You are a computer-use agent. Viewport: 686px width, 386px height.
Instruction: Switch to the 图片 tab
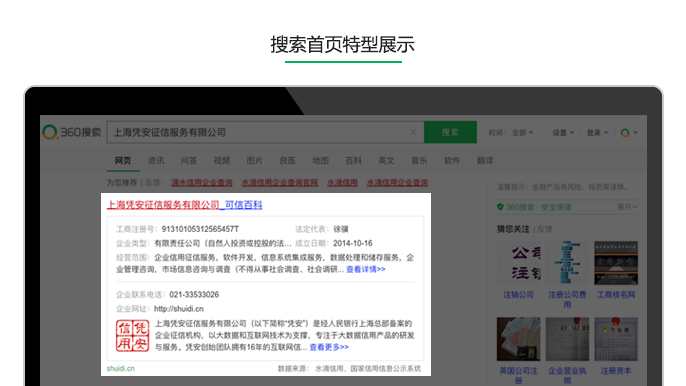click(x=254, y=161)
